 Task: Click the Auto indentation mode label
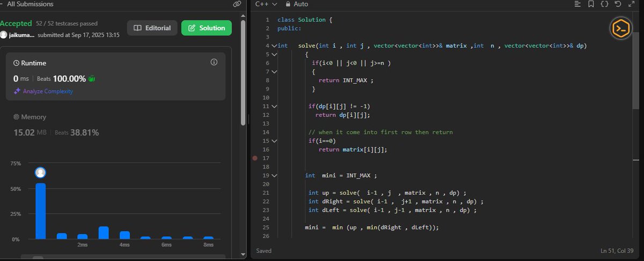tap(301, 4)
